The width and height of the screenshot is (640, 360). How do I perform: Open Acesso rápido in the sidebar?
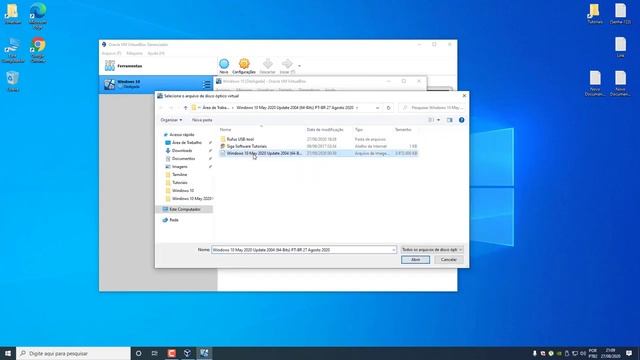[182, 135]
